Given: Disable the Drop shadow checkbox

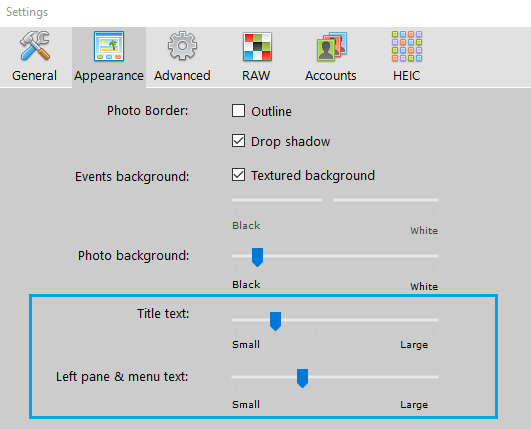Looking at the screenshot, I should point(238,141).
